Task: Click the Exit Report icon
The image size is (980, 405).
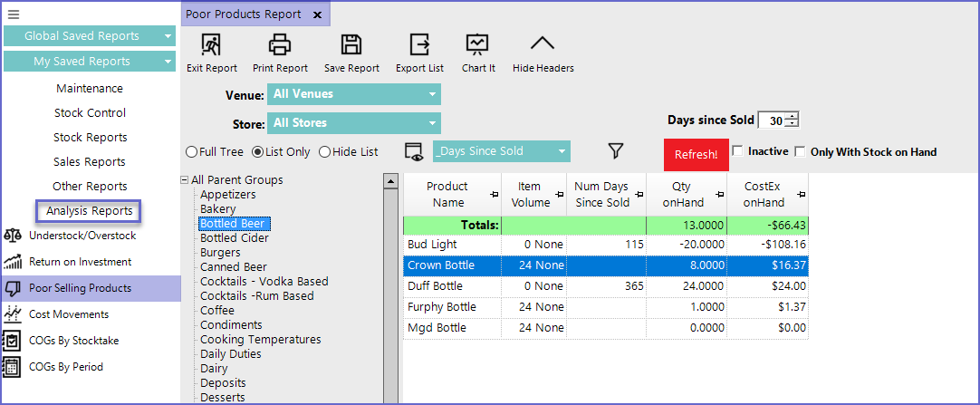Action: coord(211,44)
